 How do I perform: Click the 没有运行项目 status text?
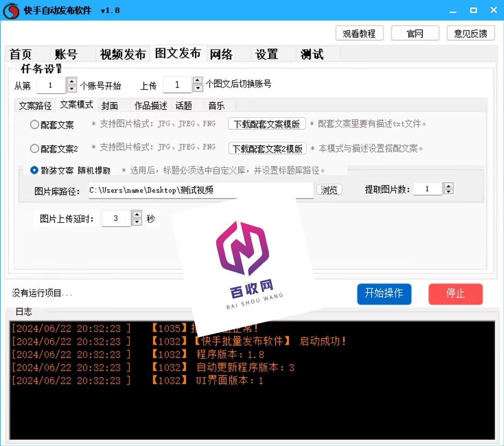42,293
